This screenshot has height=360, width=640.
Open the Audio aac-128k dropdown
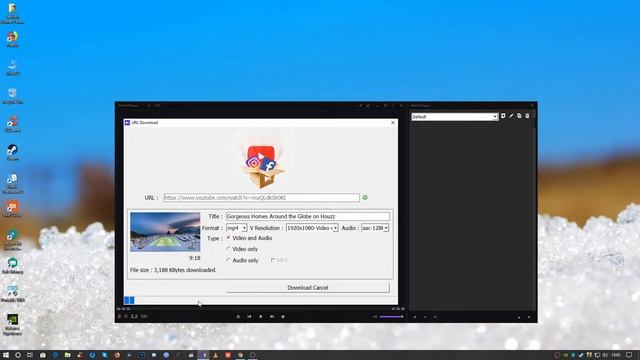click(x=375, y=228)
